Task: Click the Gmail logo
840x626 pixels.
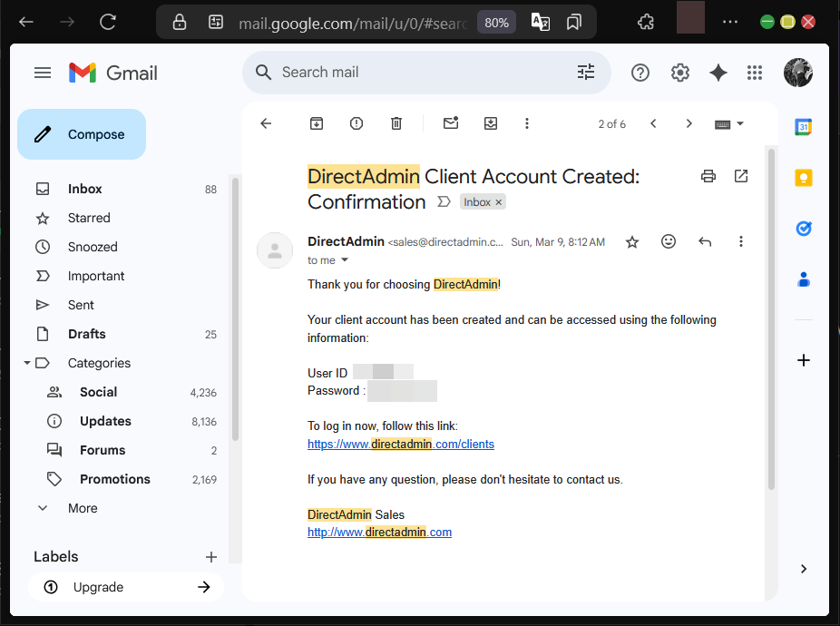Action: (x=113, y=73)
